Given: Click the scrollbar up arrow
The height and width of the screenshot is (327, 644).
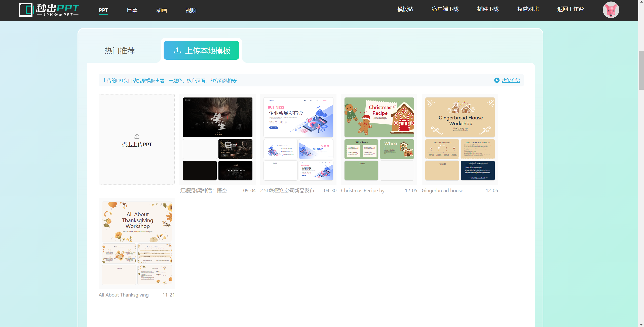Looking at the screenshot, I should click(x=641, y=2).
